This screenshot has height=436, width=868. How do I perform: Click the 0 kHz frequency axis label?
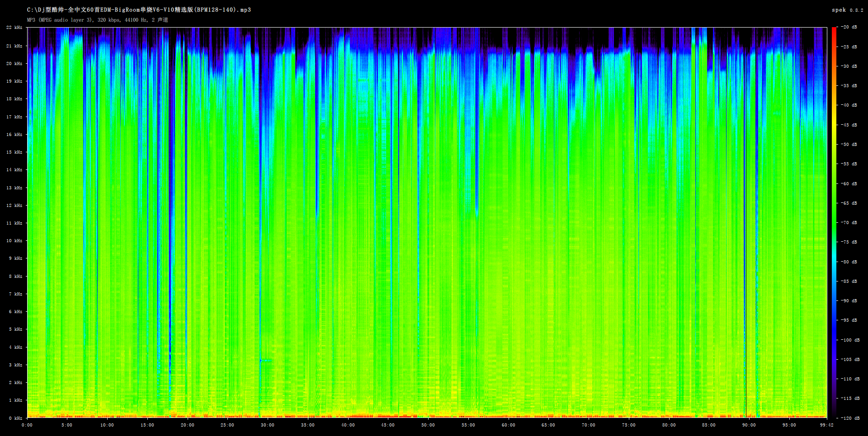point(15,418)
